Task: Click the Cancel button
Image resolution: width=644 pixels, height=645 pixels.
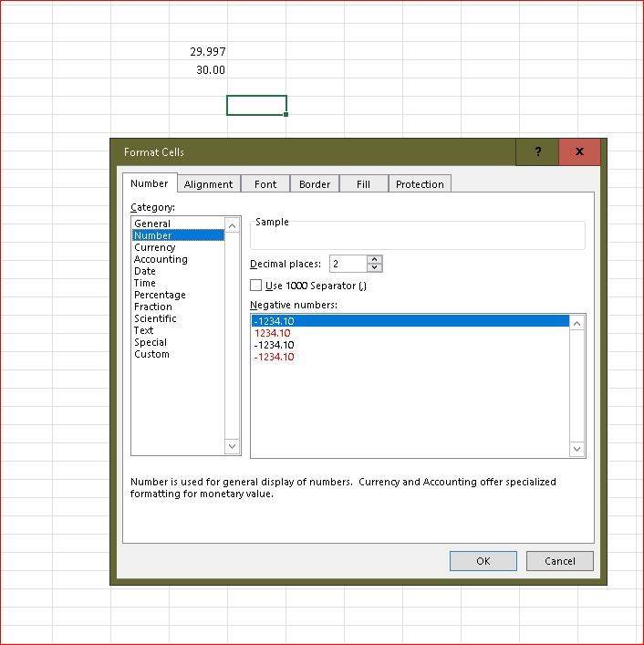Action: (x=559, y=561)
